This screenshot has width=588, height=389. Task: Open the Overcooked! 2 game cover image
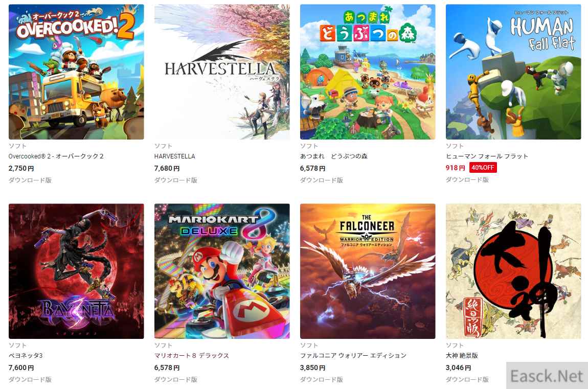(x=76, y=72)
